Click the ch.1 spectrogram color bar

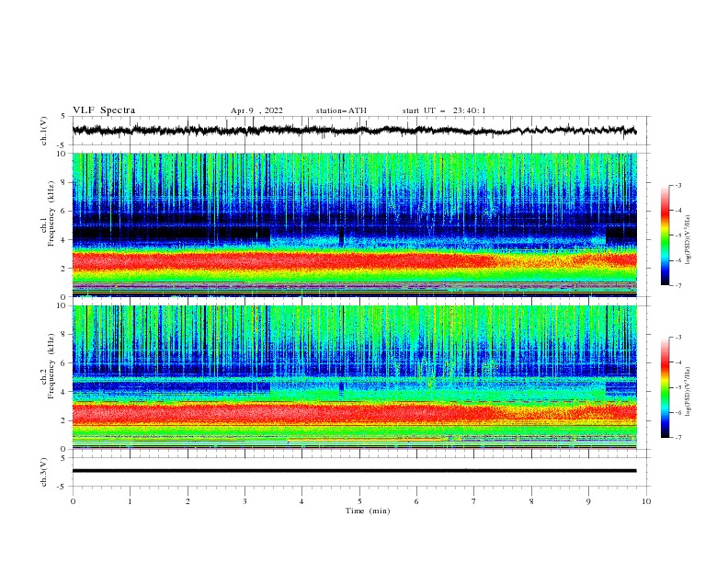(x=665, y=236)
